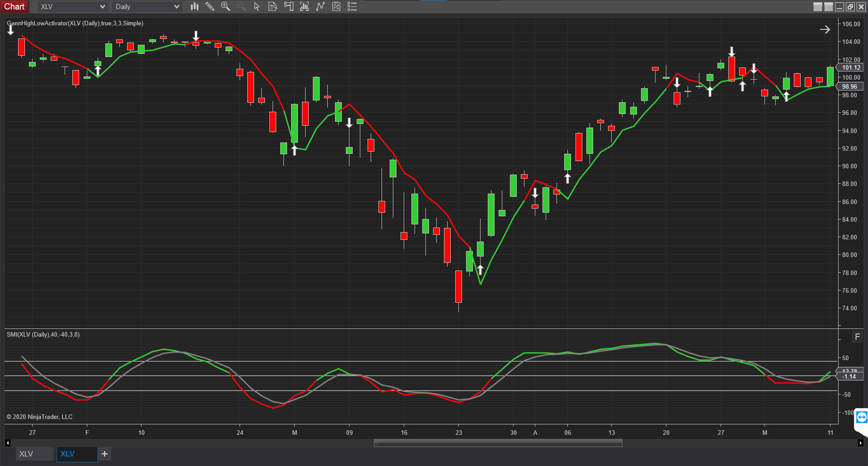
Task: Click the return-to-latest-bar arrow on chart
Action: [825, 29]
